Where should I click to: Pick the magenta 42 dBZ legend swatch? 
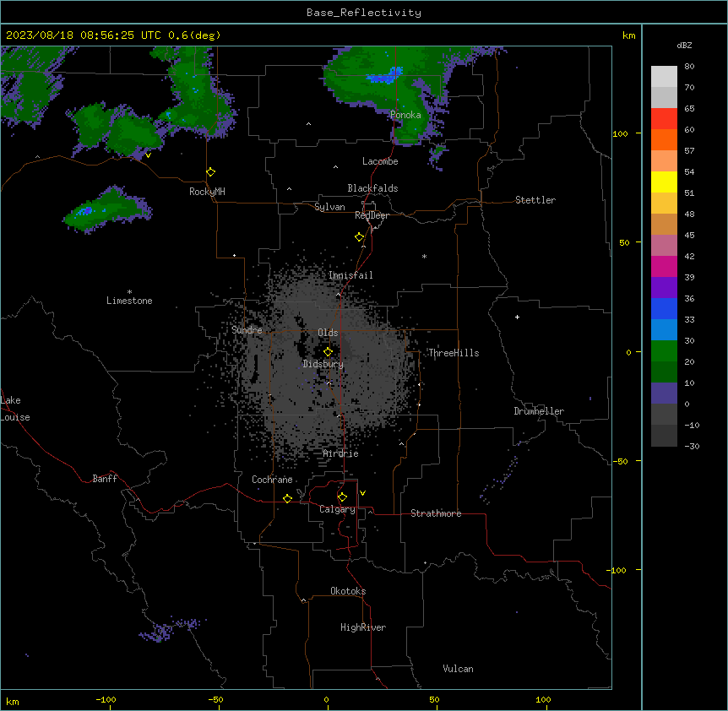[x=664, y=266]
